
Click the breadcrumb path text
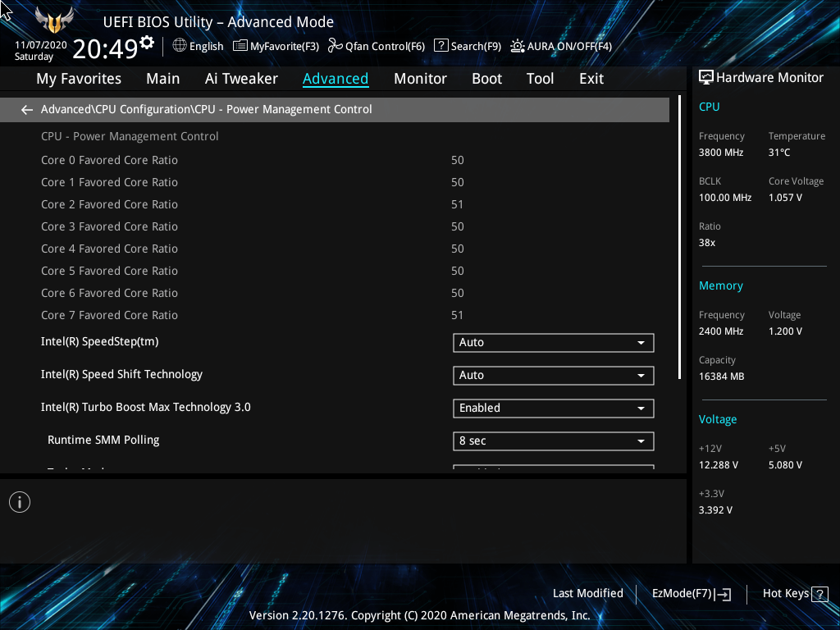[x=206, y=109]
